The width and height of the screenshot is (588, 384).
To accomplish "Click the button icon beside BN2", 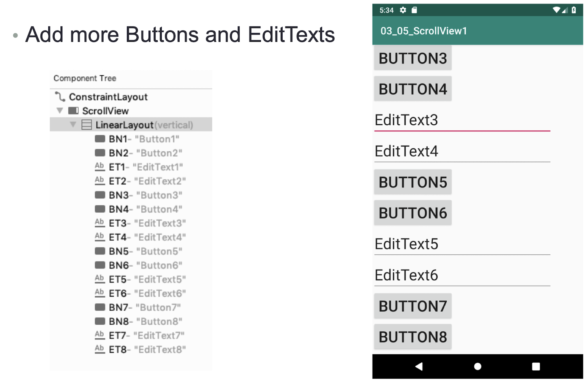I will tap(100, 153).
